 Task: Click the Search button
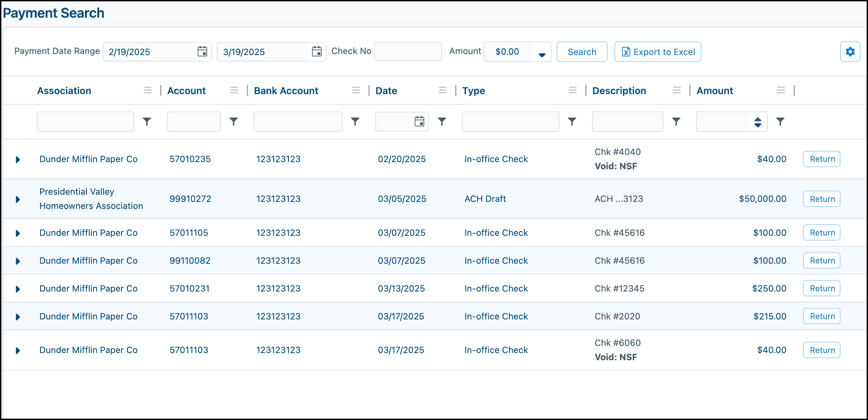click(582, 52)
